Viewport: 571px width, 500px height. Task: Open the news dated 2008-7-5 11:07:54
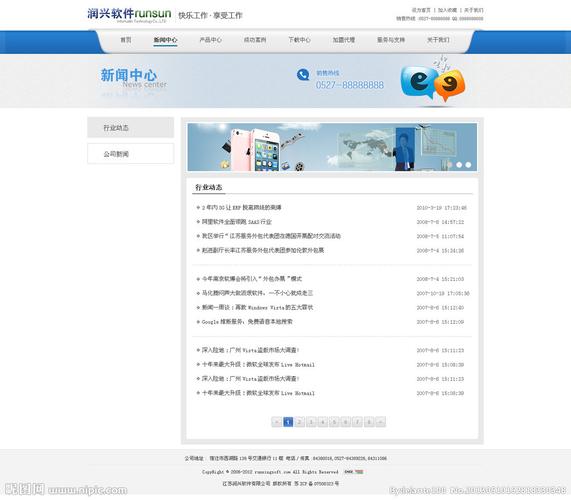(x=271, y=236)
